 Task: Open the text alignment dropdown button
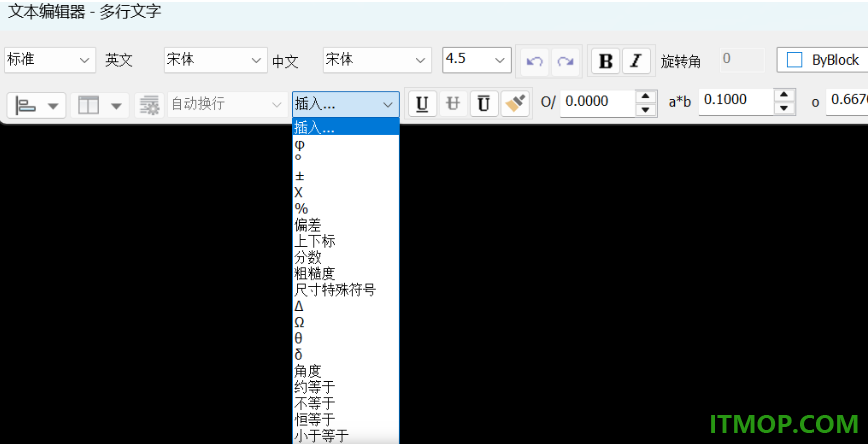point(37,105)
